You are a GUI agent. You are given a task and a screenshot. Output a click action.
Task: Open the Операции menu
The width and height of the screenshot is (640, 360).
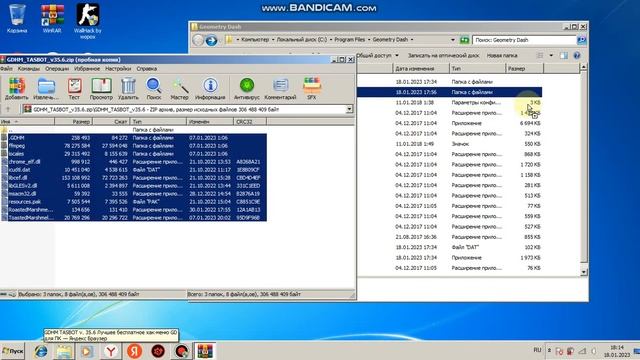(x=57, y=69)
